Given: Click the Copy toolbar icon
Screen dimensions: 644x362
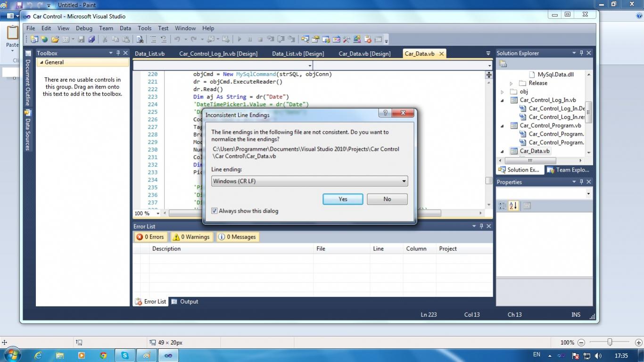Looking at the screenshot, I should pyautogui.click(x=115, y=39).
